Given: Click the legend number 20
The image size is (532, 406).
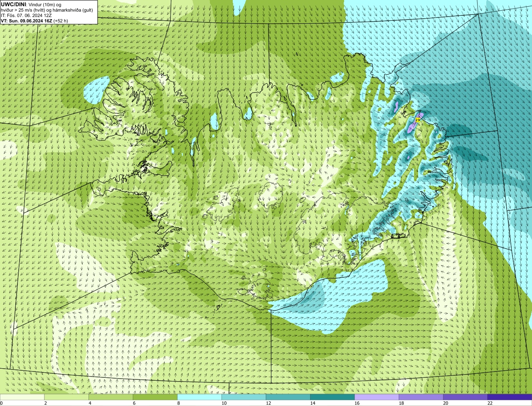Looking at the screenshot, I should [x=446, y=403].
